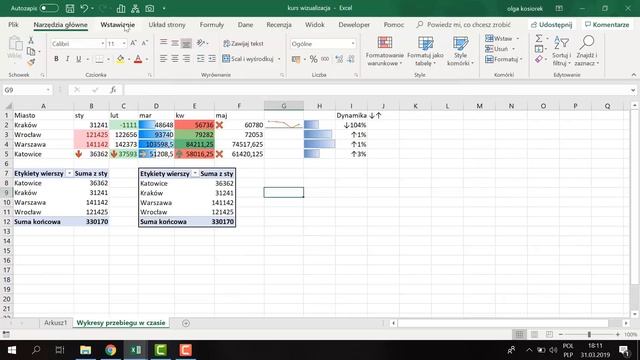Screen dimensions: 640x360
Task: Open the Plik tab
Action: [13, 25]
